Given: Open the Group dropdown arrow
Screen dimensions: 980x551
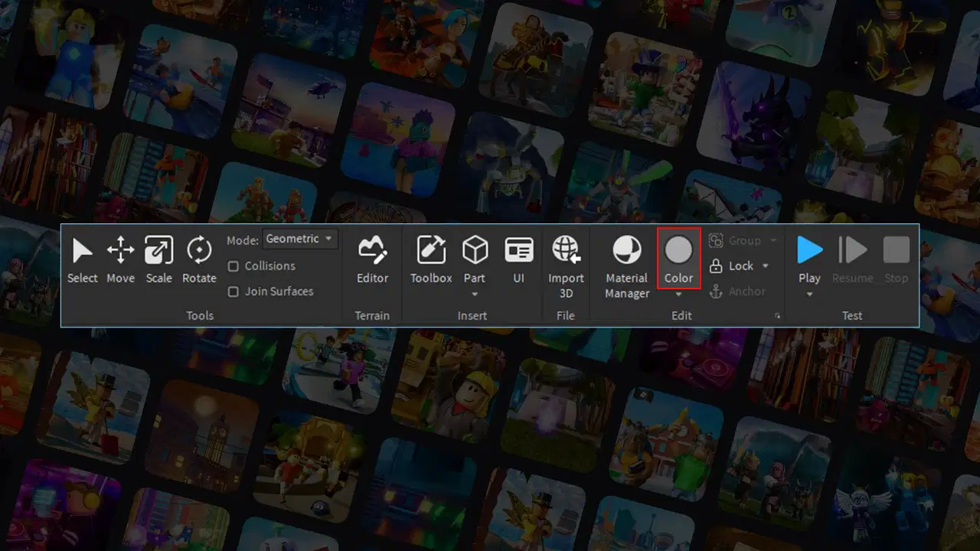Looking at the screenshot, I should click(x=773, y=240).
